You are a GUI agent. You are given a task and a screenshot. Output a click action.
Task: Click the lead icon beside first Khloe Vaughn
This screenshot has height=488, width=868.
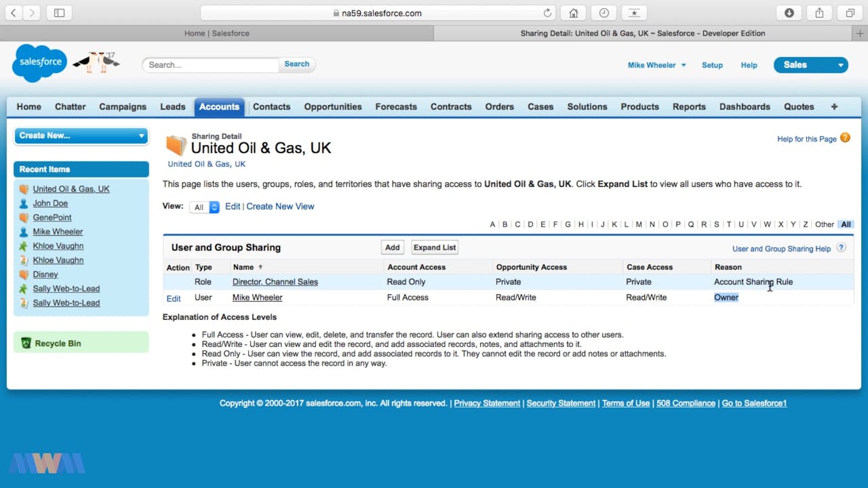tap(24, 246)
